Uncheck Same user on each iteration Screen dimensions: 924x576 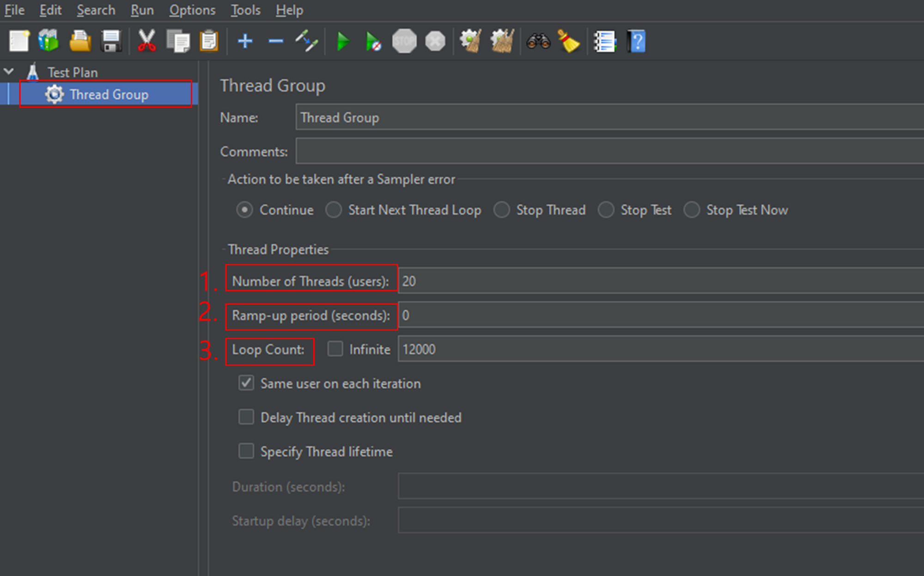coord(246,383)
